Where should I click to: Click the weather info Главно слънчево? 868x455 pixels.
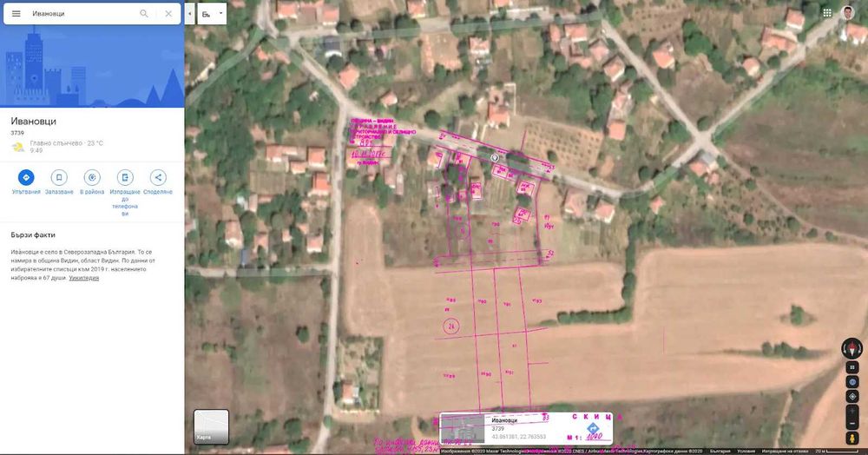pyautogui.click(x=67, y=143)
